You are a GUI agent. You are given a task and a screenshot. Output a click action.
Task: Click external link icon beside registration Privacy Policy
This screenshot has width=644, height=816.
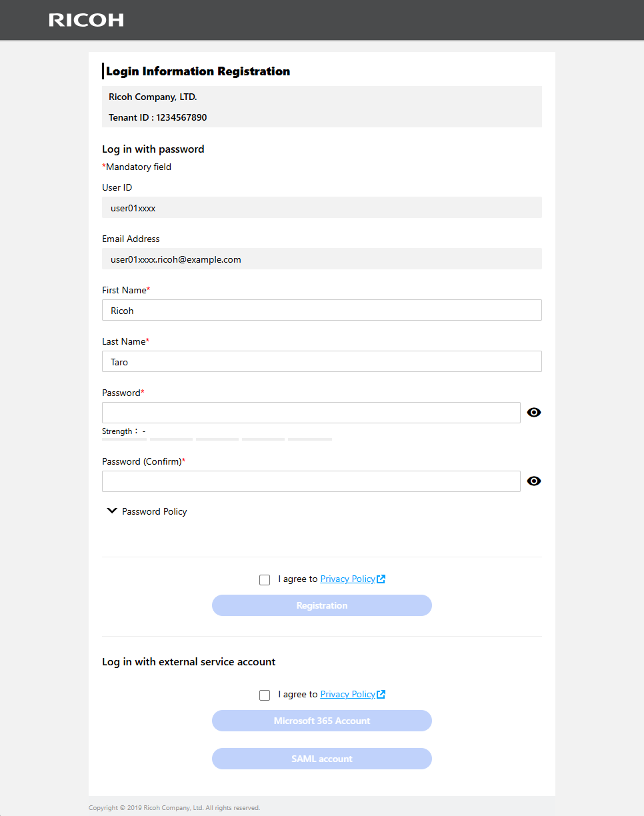(381, 579)
